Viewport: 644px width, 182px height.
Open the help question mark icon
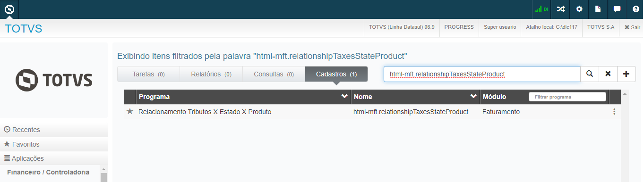tap(635, 9)
